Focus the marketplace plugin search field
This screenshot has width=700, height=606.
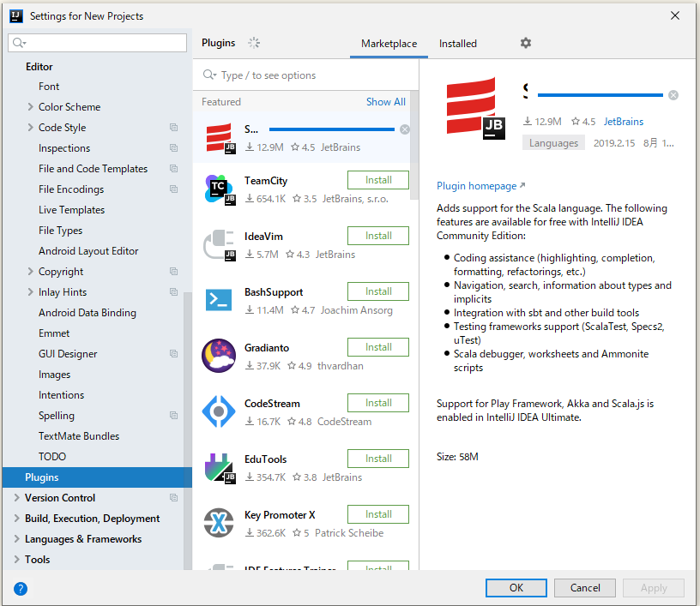click(x=305, y=75)
